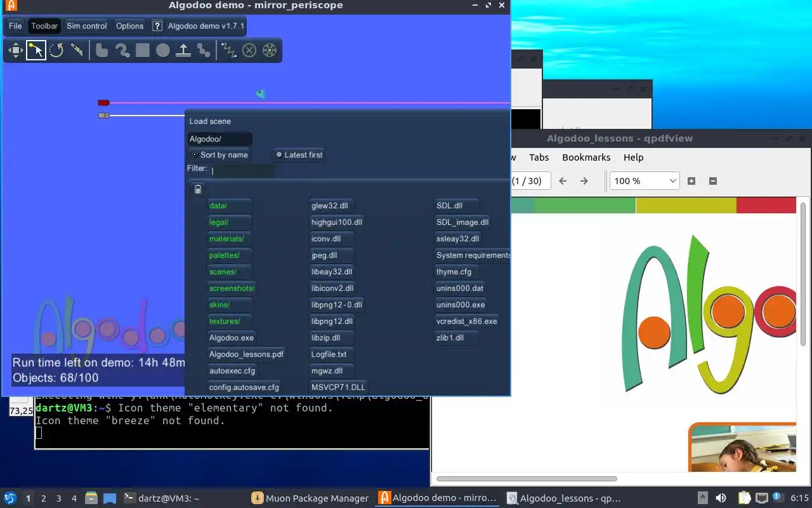Viewport: 812px width, 508px height.
Task: Switch to dartz@VM3 terminal in taskbar
Action: click(x=162, y=498)
